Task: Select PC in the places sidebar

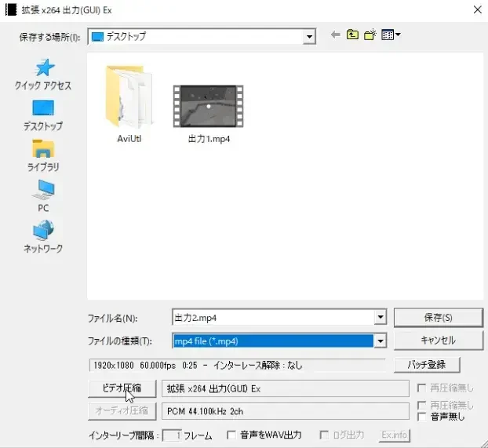Action: (x=43, y=196)
